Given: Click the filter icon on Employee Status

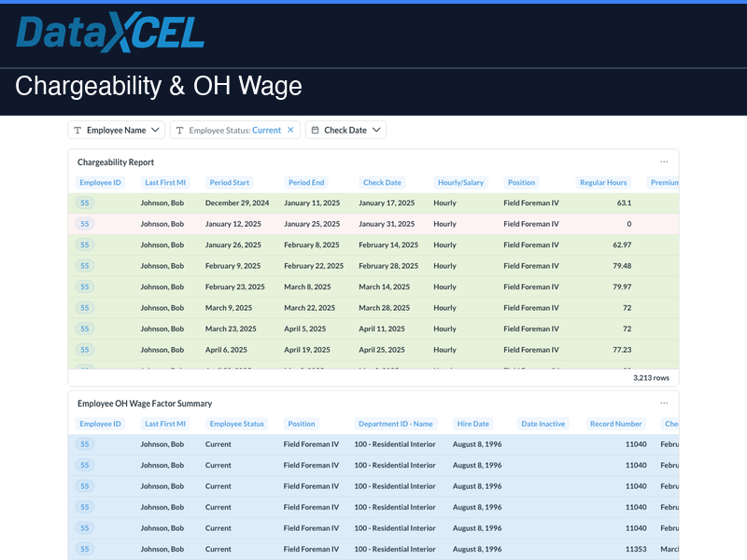Looking at the screenshot, I should pos(179,130).
